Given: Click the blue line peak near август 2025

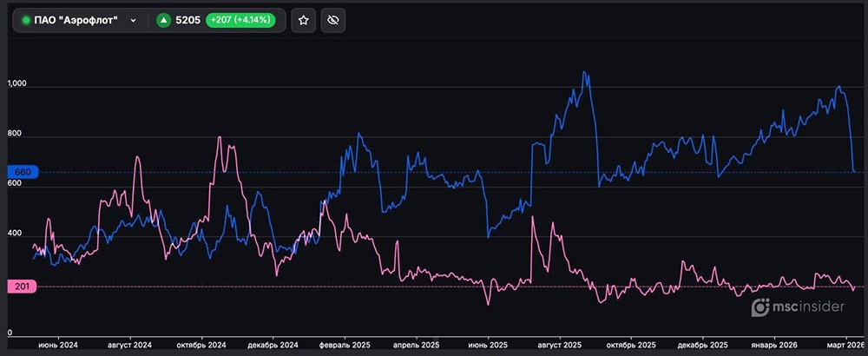Looking at the screenshot, I should click(x=585, y=72).
